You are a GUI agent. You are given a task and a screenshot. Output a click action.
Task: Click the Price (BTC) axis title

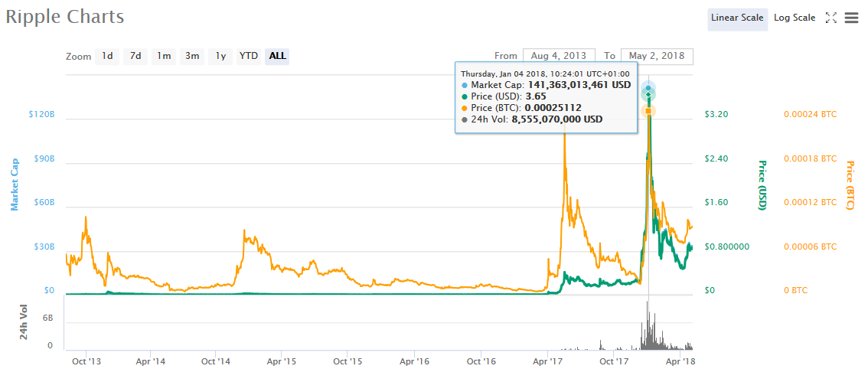[x=850, y=185]
